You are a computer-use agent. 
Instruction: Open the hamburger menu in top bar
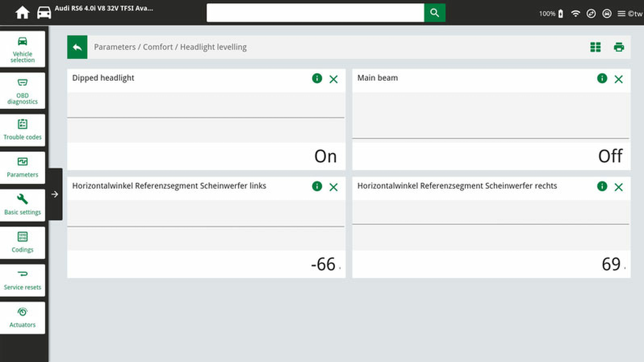[622, 13]
